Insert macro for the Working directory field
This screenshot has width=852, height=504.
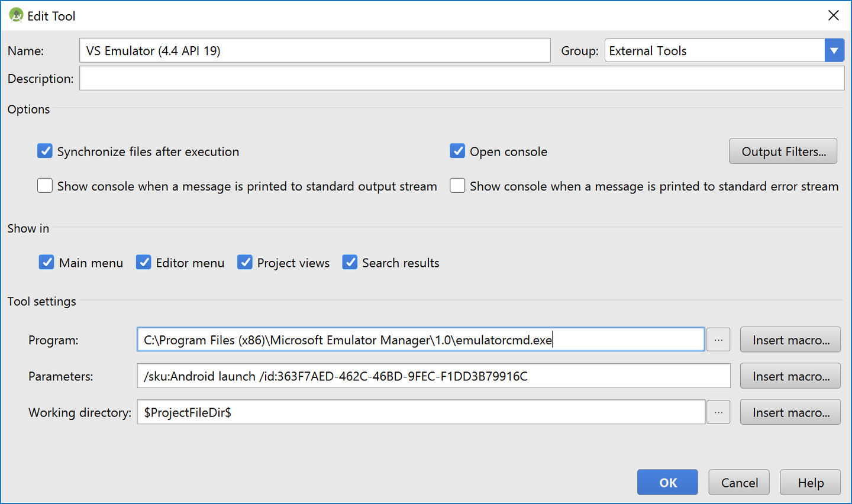pyautogui.click(x=790, y=412)
